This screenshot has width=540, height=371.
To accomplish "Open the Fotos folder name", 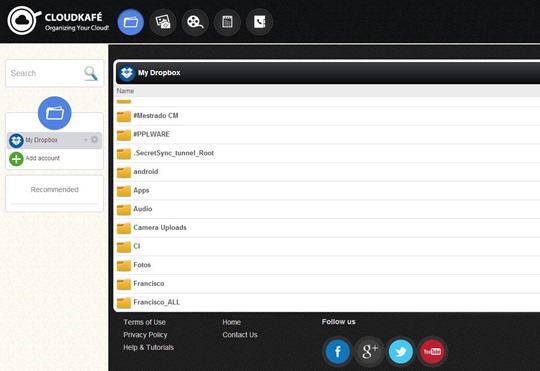I will [x=142, y=265].
